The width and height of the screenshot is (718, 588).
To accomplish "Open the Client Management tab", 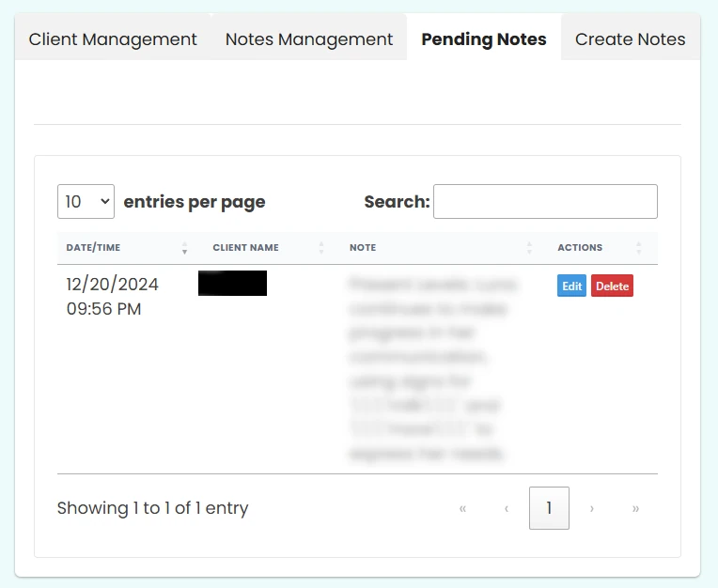I will 113,39.
